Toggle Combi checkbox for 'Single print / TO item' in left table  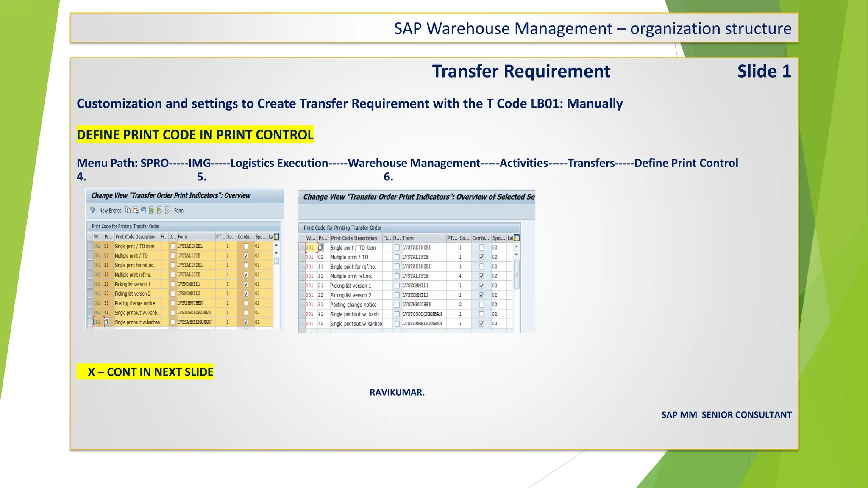(x=246, y=246)
